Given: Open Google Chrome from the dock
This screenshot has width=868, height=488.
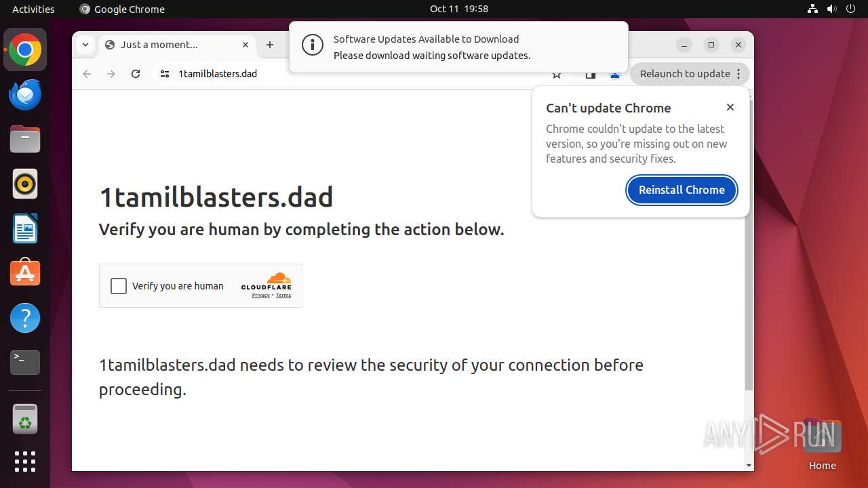Looking at the screenshot, I should (x=25, y=50).
